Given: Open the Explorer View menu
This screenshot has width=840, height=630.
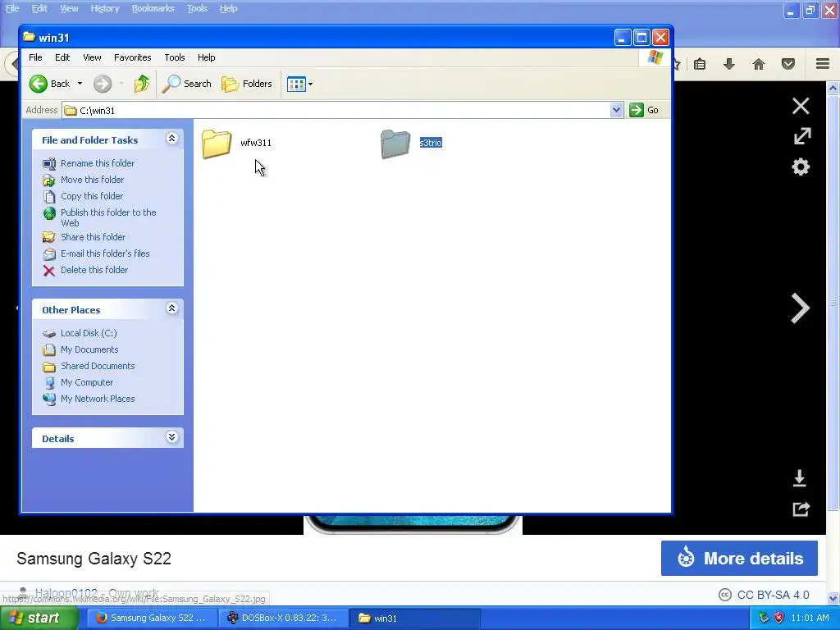Looking at the screenshot, I should click(92, 57).
